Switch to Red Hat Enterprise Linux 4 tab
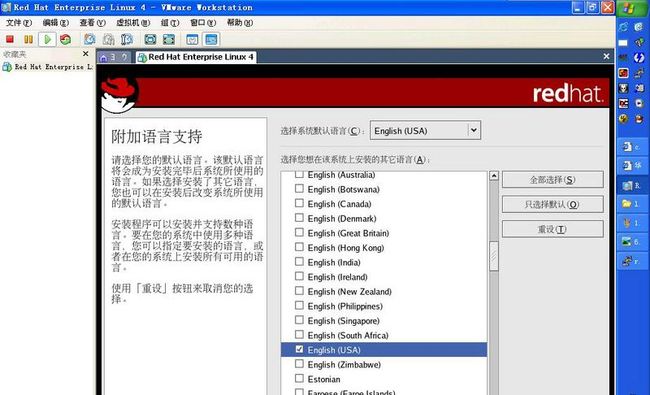Image resolution: width=650 pixels, height=395 pixels. [196, 57]
